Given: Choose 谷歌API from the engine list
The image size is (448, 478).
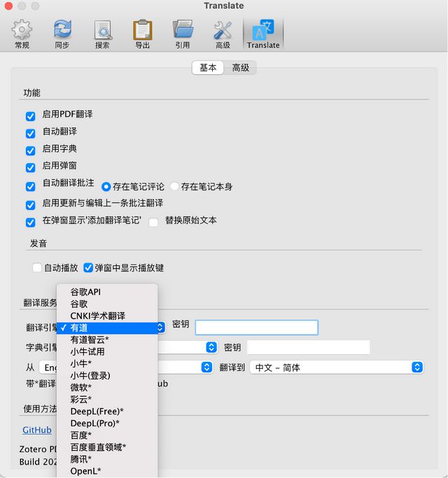Looking at the screenshot, I should [107, 292].
